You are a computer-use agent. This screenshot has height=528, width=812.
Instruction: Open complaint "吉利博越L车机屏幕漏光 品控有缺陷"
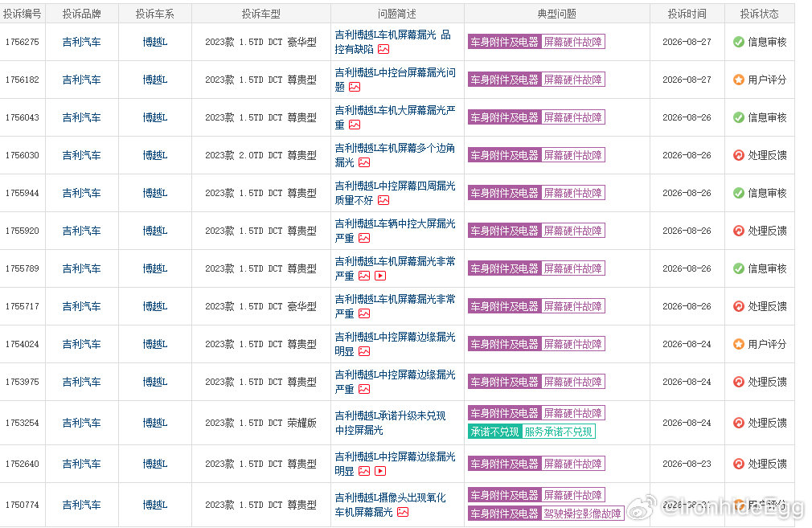(x=392, y=42)
